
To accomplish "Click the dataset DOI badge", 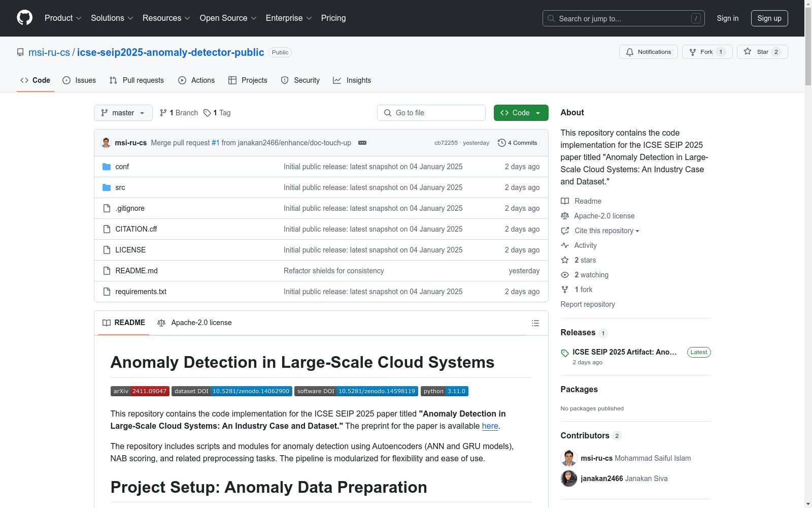I will (x=232, y=391).
